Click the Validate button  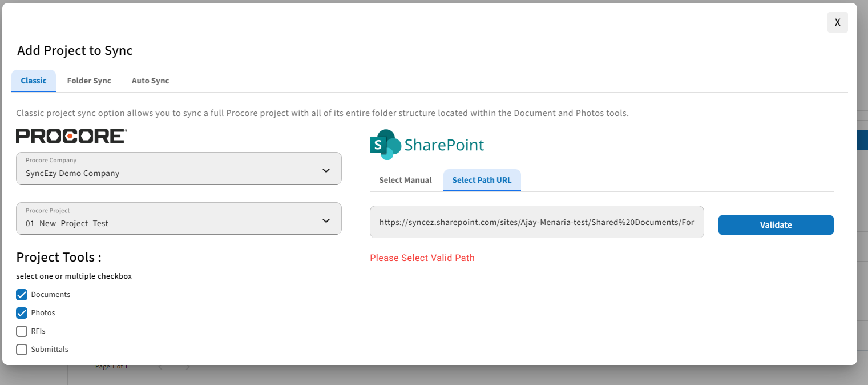tap(776, 224)
